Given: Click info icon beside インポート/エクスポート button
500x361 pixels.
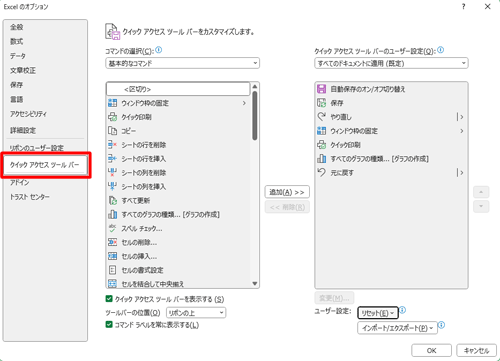Looking at the screenshot, I should coord(442,325).
